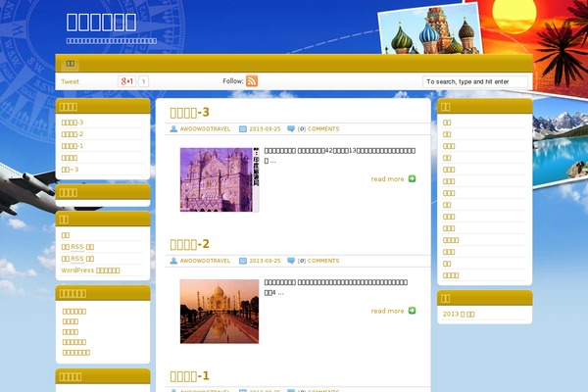588x392 pixels.
Task: Click the author user icon under the "-3" post title
Action: [x=173, y=128]
